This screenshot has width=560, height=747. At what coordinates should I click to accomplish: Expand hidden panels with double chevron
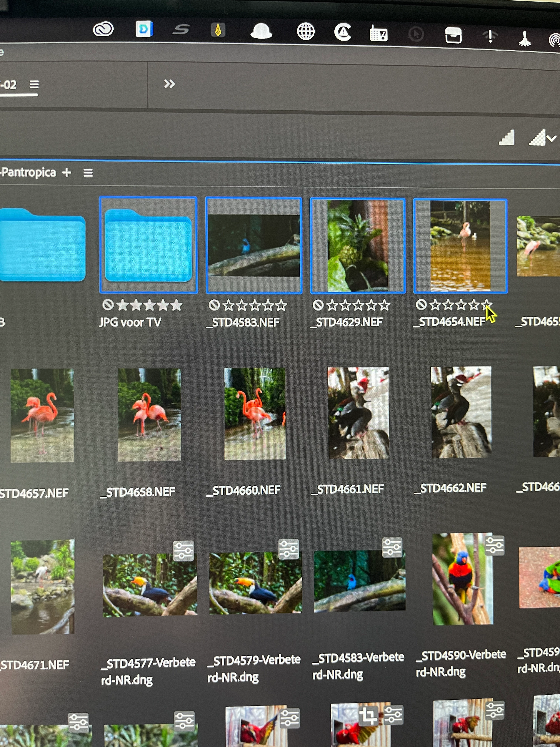169,84
